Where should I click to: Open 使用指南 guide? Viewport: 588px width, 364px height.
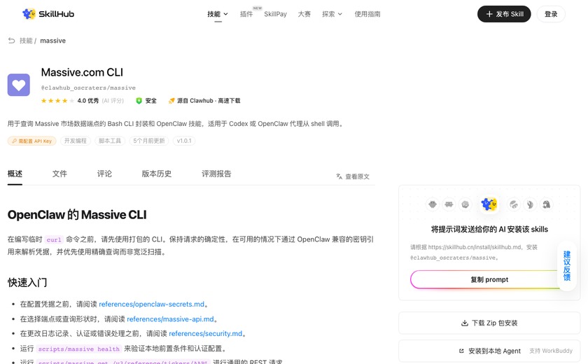367,14
